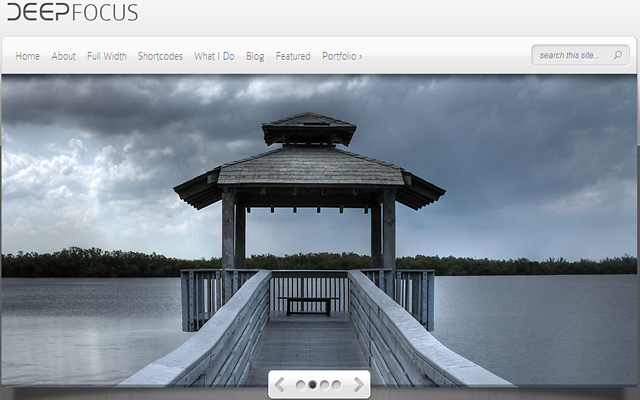The height and width of the screenshot is (400, 640).
Task: Expand the Portfolio dropdown menu
Action: point(342,56)
